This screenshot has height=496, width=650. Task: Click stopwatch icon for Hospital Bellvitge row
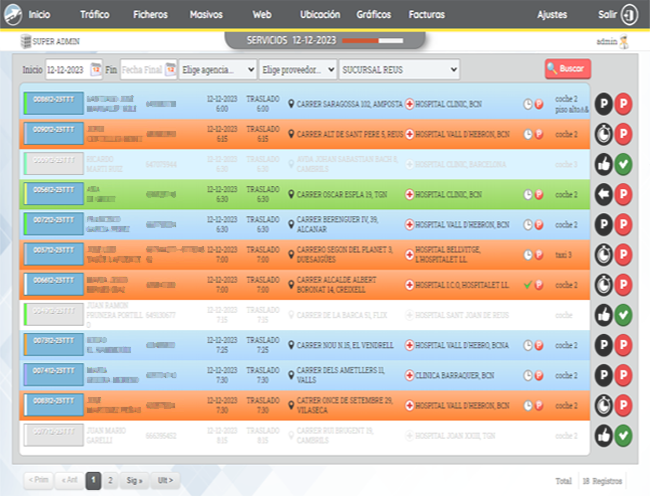pyautogui.click(x=604, y=254)
